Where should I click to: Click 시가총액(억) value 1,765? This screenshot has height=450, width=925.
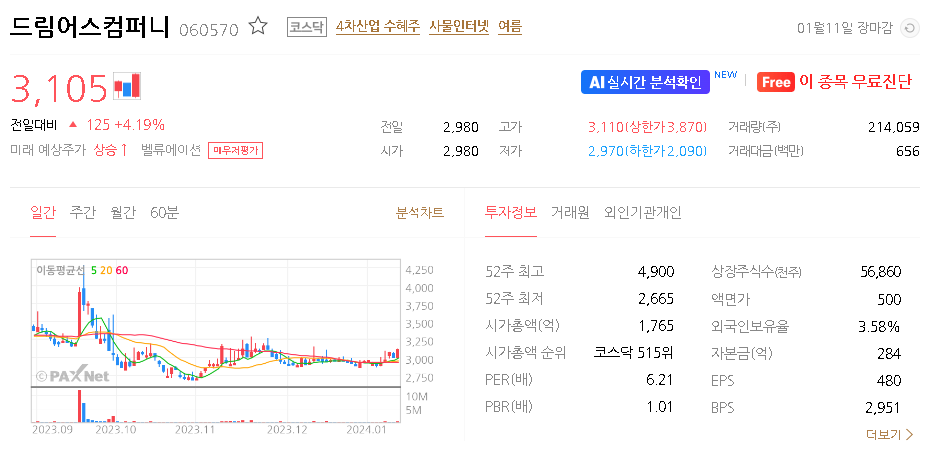655,326
